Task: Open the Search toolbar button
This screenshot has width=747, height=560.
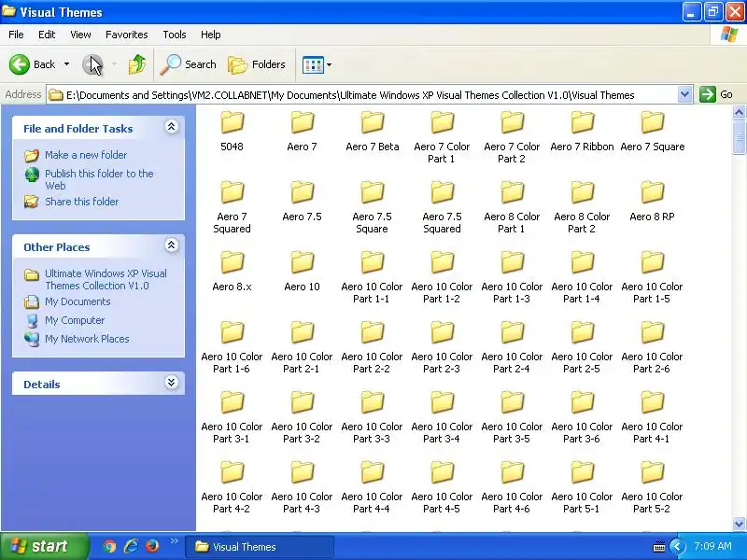Action: point(189,64)
